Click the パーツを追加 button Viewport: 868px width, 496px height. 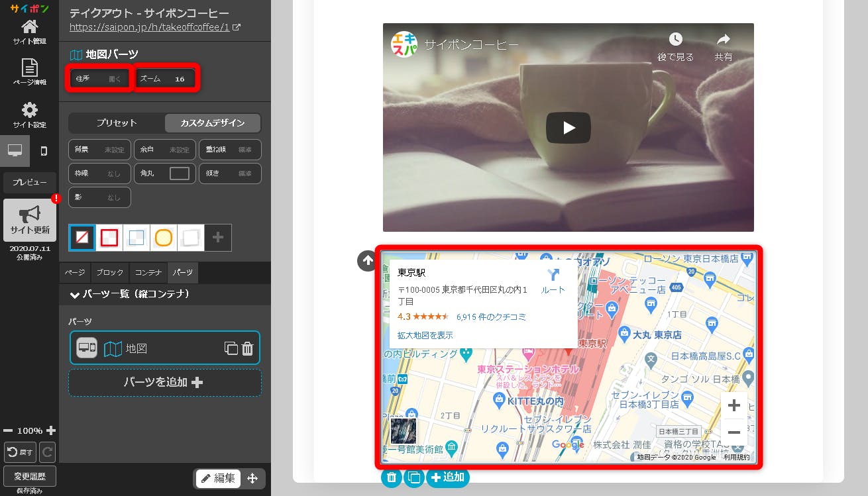coord(165,383)
